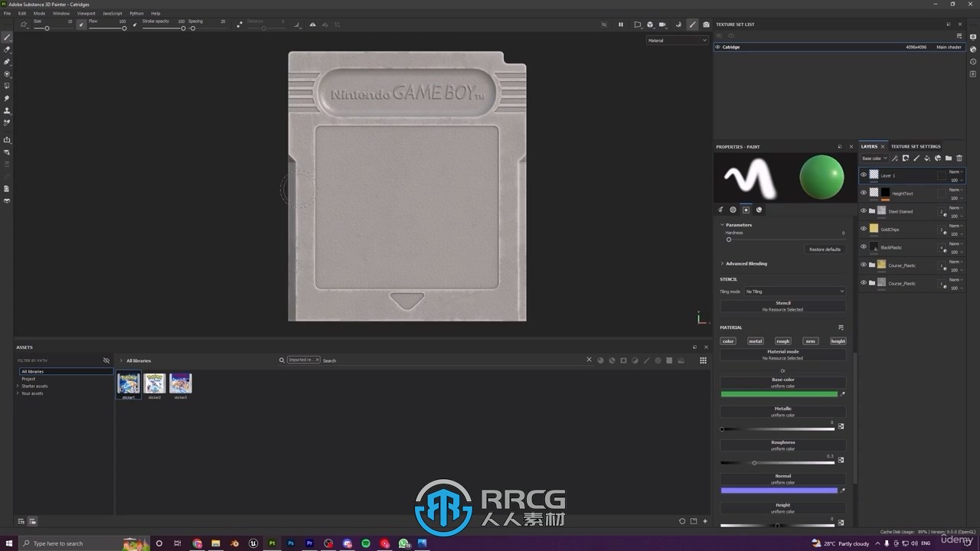The image size is (980, 551).
Task: Open blend mode dropdown for Layer 1
Action: click(955, 171)
